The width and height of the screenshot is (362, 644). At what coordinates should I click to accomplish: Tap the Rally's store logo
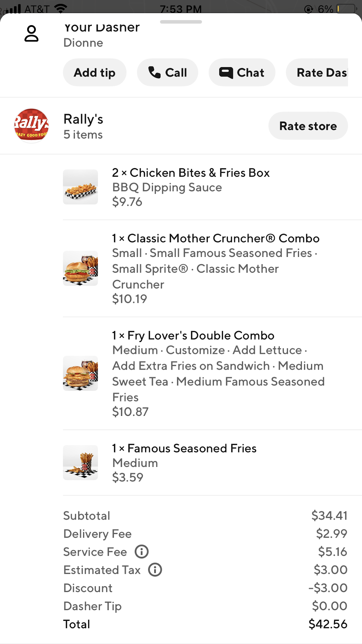32,126
